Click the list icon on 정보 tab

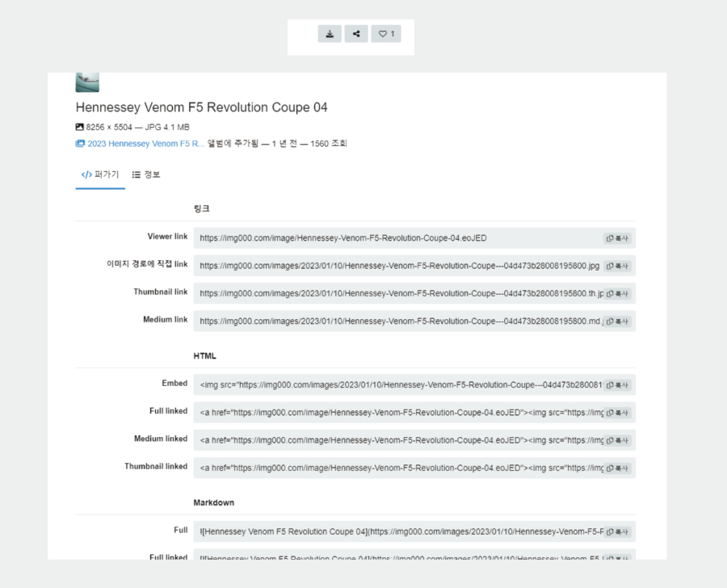137,174
